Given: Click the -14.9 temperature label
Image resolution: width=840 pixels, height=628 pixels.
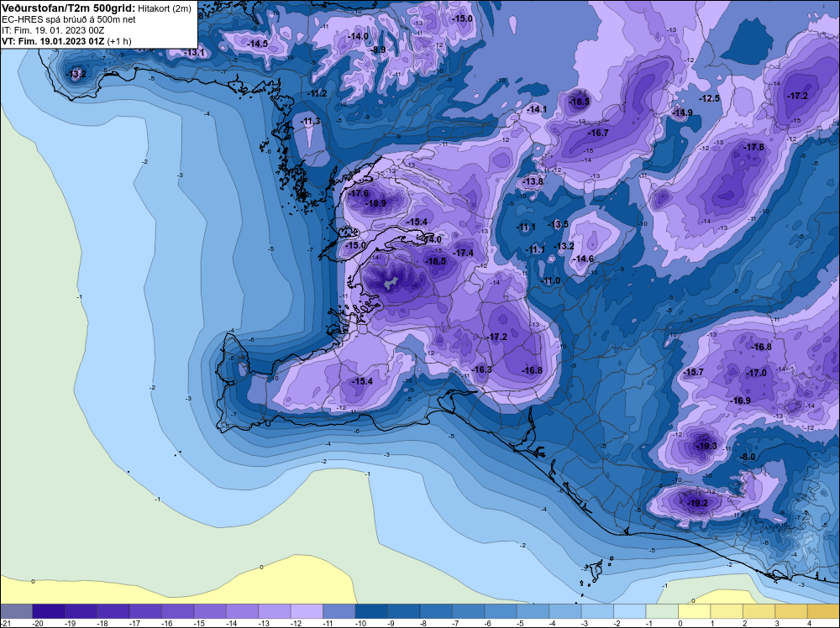Looking at the screenshot, I should (x=682, y=113).
